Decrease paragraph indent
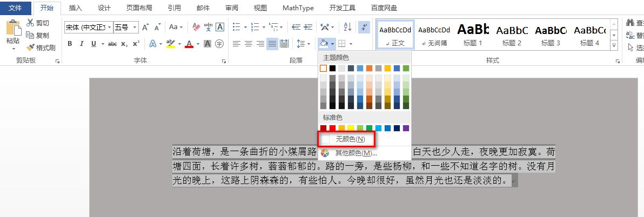 click(x=296, y=27)
